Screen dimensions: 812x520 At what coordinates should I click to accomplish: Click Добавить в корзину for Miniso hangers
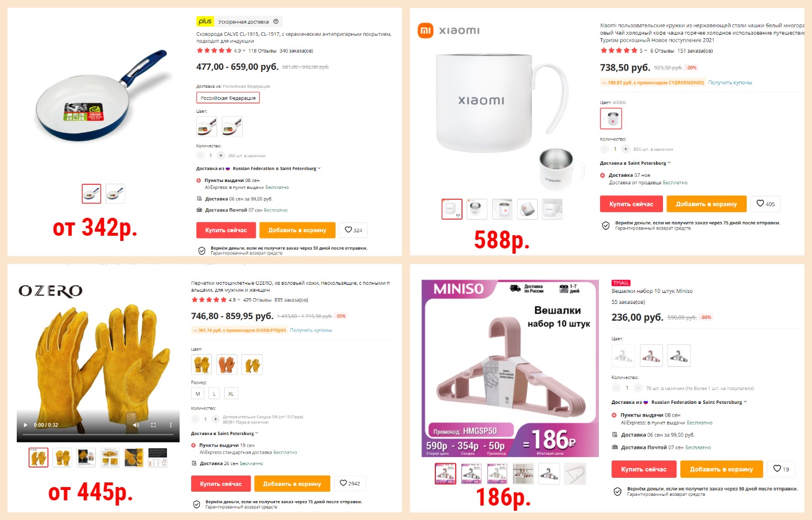(721, 469)
